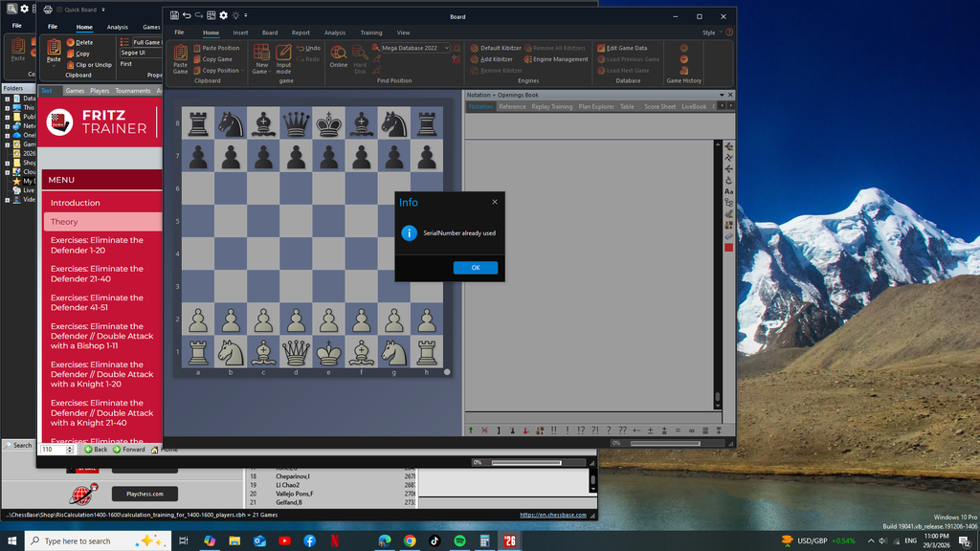The height and width of the screenshot is (551, 980).
Task: Click the Playchess.com button
Action: 145,494
